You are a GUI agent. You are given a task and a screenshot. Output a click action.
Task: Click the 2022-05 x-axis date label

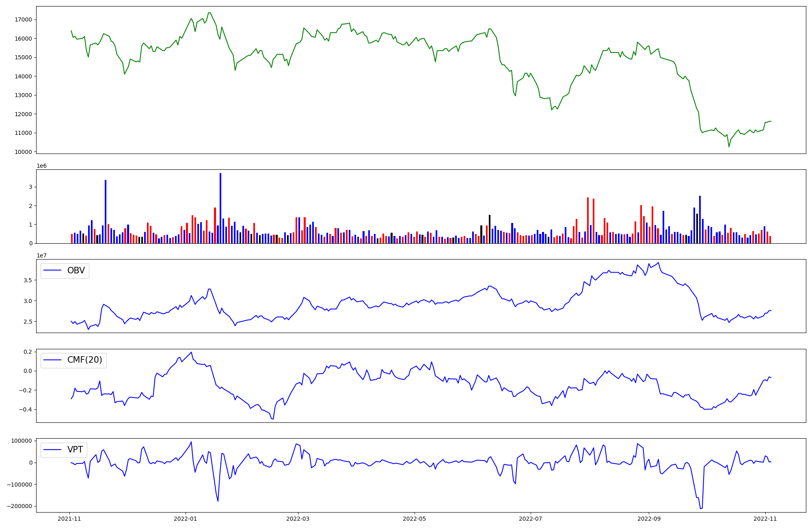click(414, 519)
